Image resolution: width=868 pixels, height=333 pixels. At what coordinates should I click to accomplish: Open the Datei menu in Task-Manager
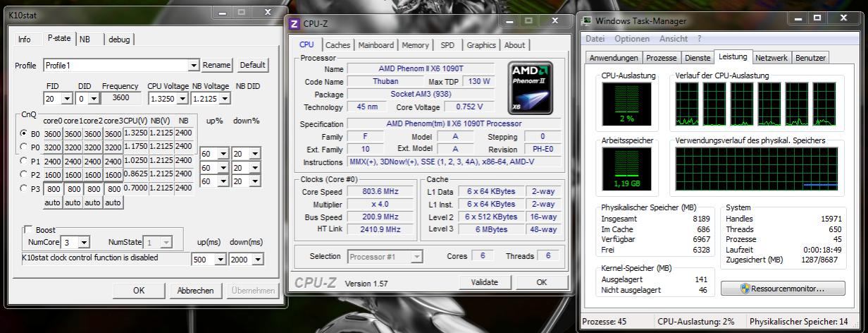(595, 38)
